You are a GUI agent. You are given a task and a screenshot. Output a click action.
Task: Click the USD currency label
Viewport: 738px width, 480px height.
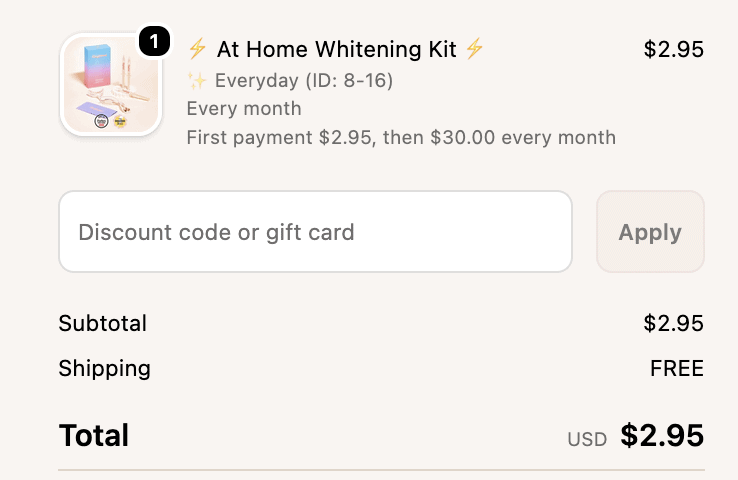(x=587, y=439)
